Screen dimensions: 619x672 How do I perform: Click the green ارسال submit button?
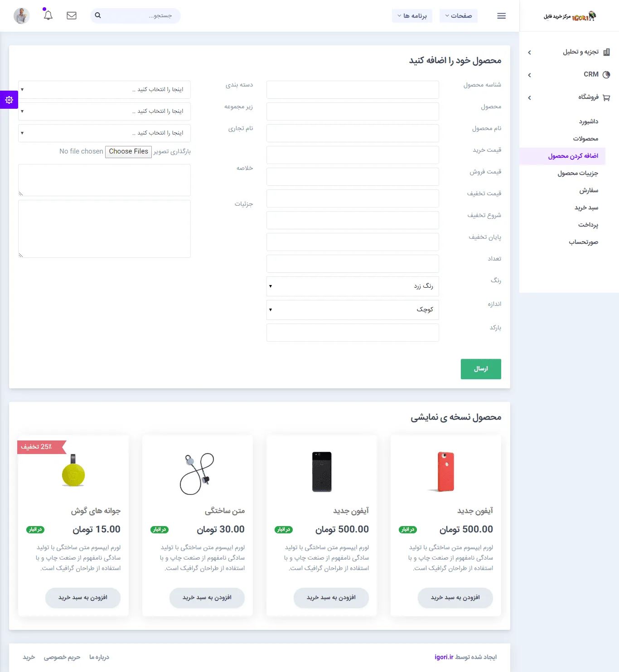point(481,369)
